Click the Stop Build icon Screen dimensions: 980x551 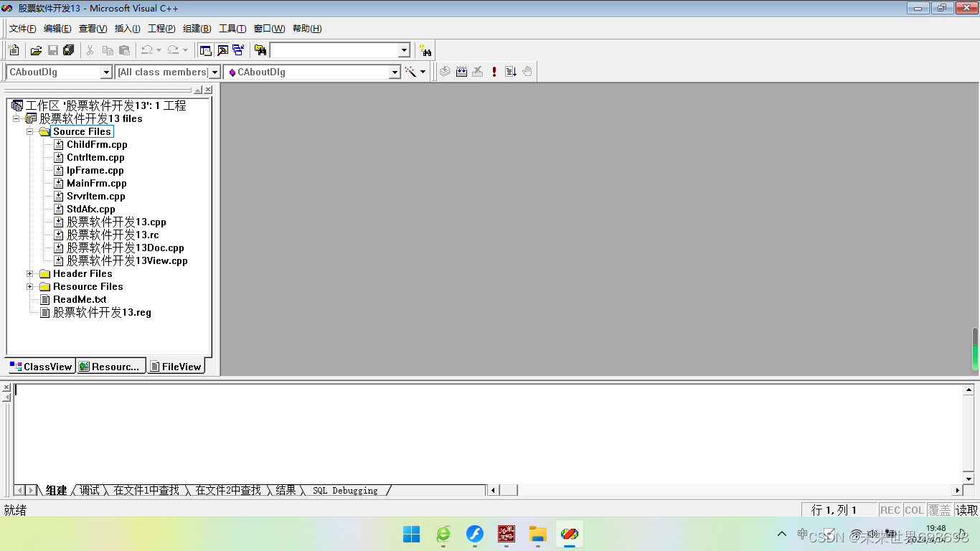(x=478, y=72)
